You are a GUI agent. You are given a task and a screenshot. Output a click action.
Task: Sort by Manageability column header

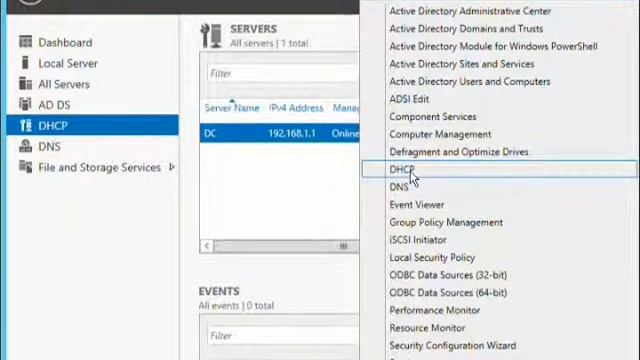346,108
